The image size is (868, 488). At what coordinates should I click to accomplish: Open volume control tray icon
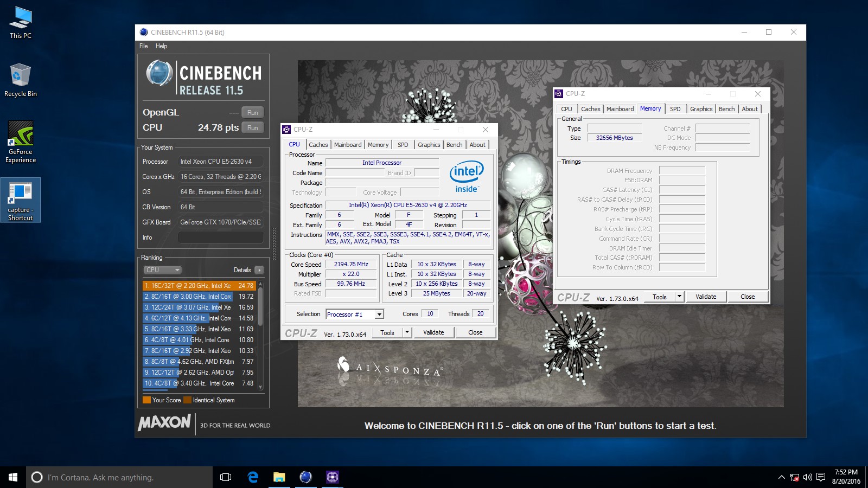coord(808,477)
